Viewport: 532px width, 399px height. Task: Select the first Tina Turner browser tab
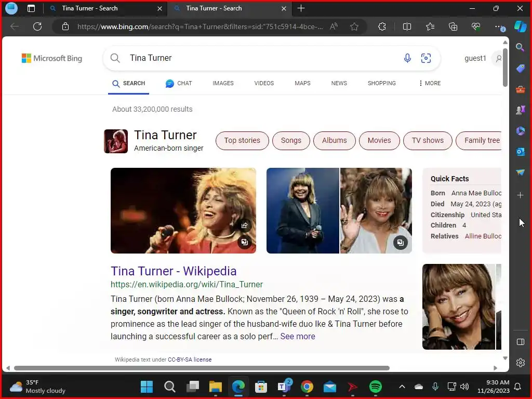click(x=105, y=8)
